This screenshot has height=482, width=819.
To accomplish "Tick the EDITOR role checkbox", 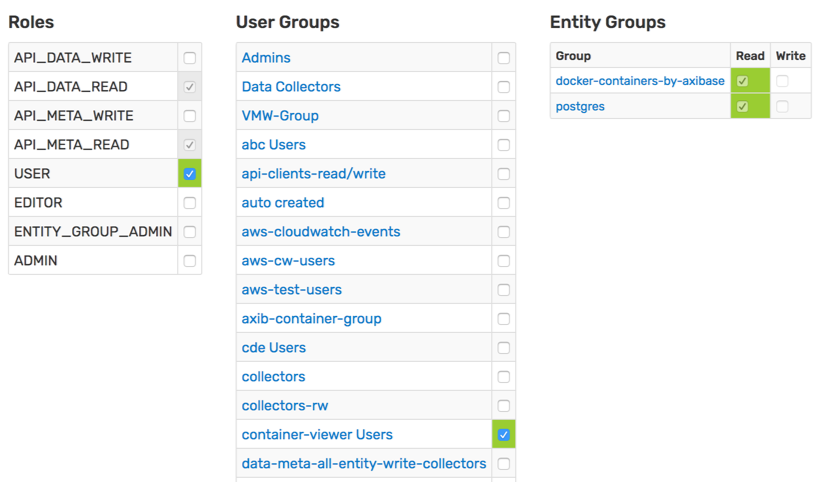I will coord(190,203).
